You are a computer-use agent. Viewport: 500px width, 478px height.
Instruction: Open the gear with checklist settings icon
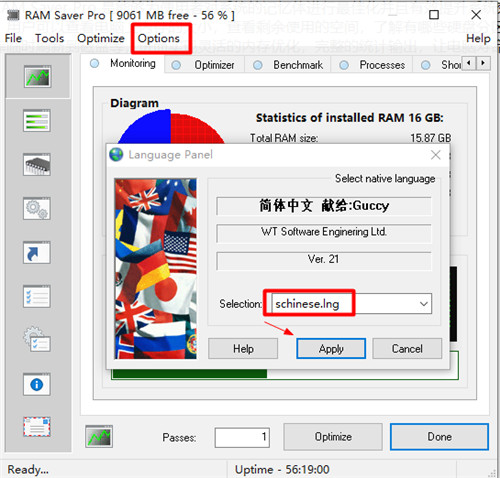tap(37, 340)
